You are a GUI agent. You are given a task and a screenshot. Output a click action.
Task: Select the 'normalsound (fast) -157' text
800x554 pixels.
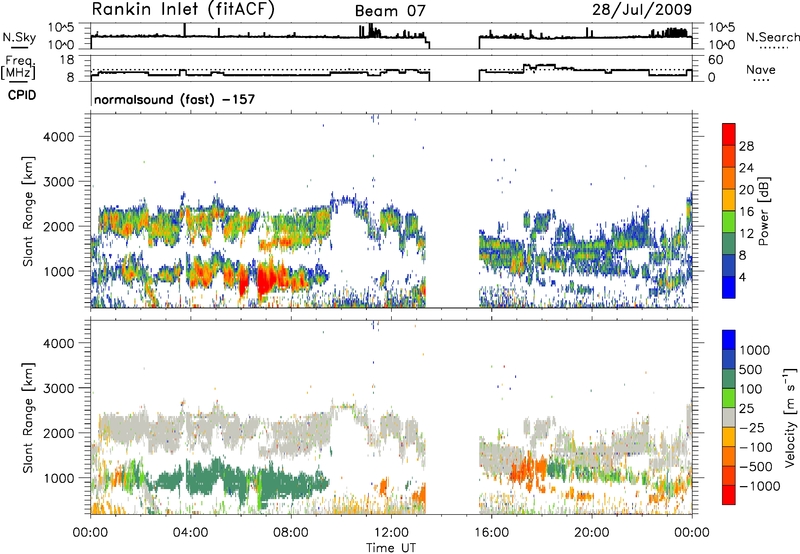click(174, 99)
